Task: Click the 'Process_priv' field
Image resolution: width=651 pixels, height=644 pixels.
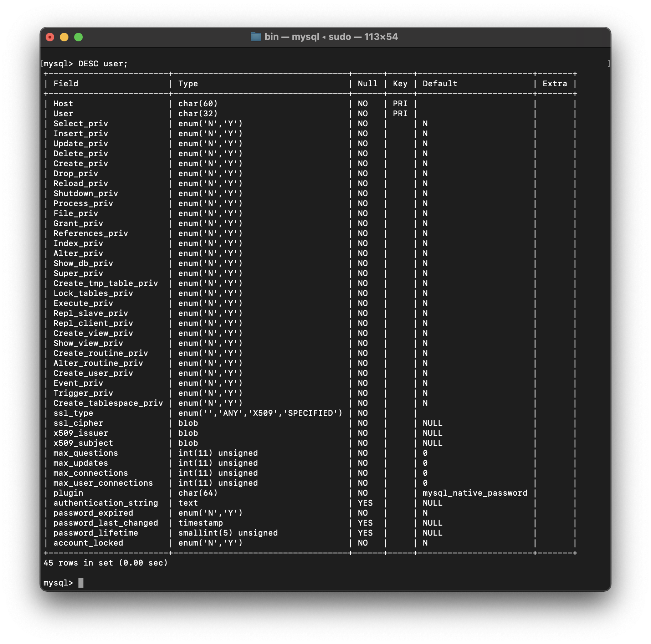Action: pyautogui.click(x=83, y=204)
